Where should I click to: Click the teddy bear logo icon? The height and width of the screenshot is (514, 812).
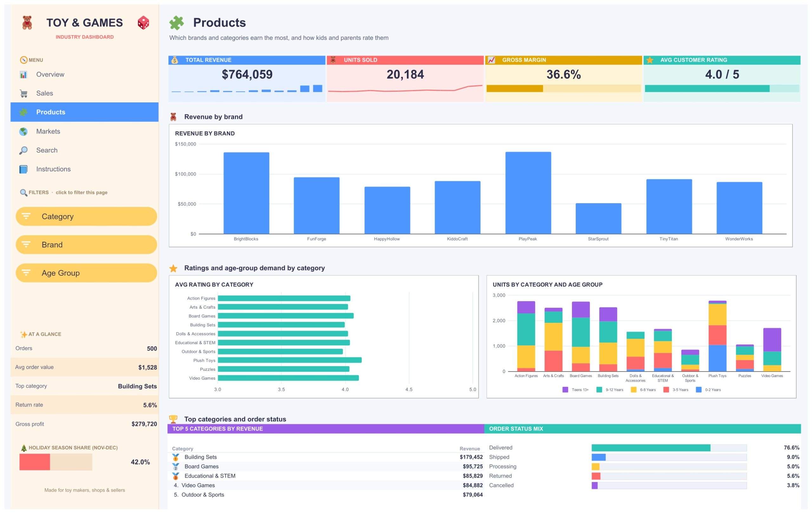(x=27, y=22)
